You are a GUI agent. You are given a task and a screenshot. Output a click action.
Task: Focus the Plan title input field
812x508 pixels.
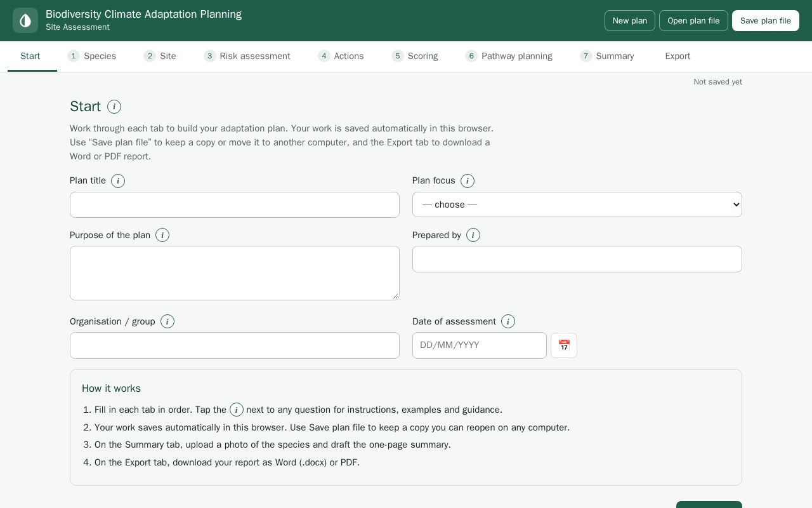(235, 204)
